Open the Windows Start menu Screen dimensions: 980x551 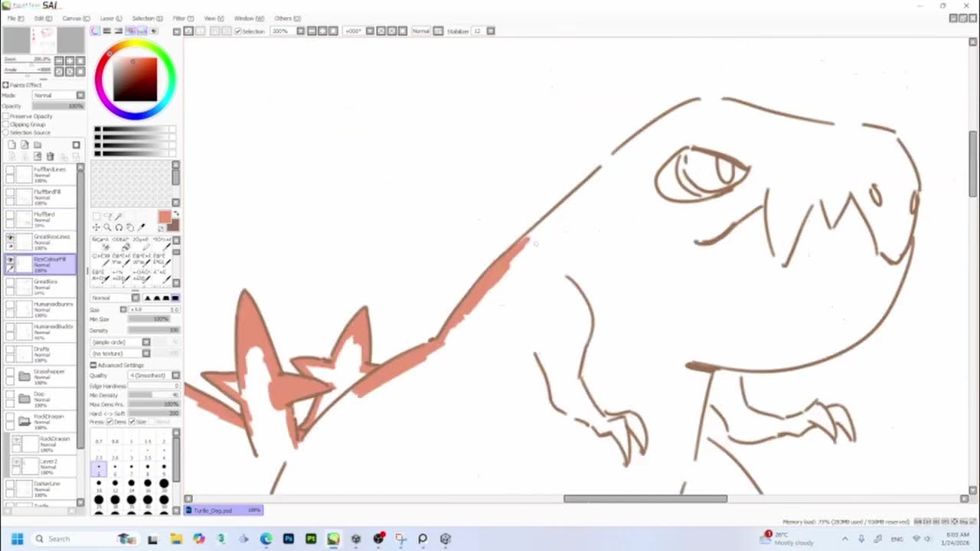point(17,539)
